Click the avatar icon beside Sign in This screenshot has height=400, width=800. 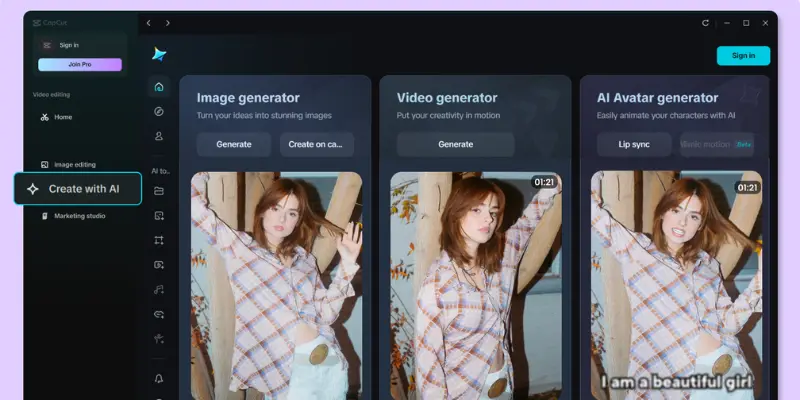click(47, 45)
